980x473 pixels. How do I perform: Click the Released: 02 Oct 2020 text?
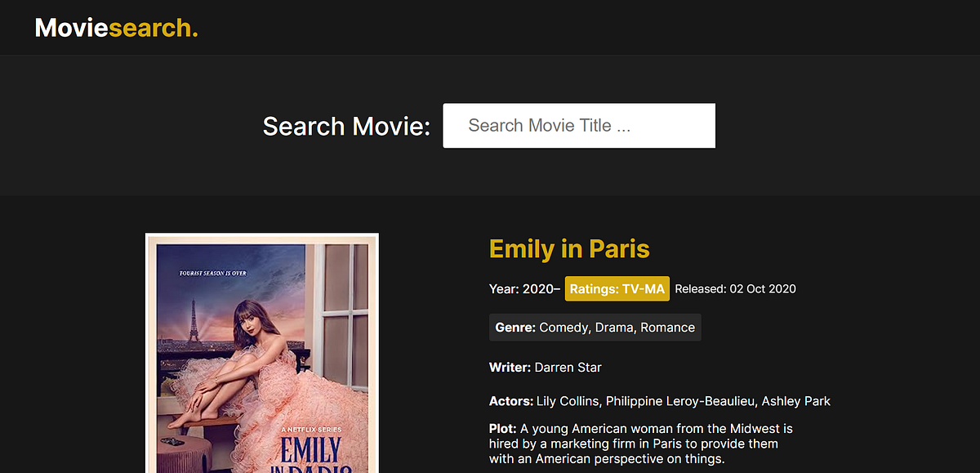[735, 288]
